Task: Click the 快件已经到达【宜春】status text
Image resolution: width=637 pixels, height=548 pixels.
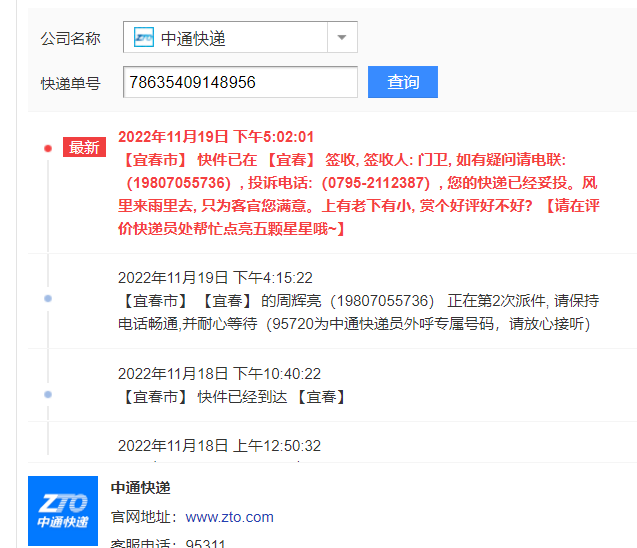Action: pos(271,397)
